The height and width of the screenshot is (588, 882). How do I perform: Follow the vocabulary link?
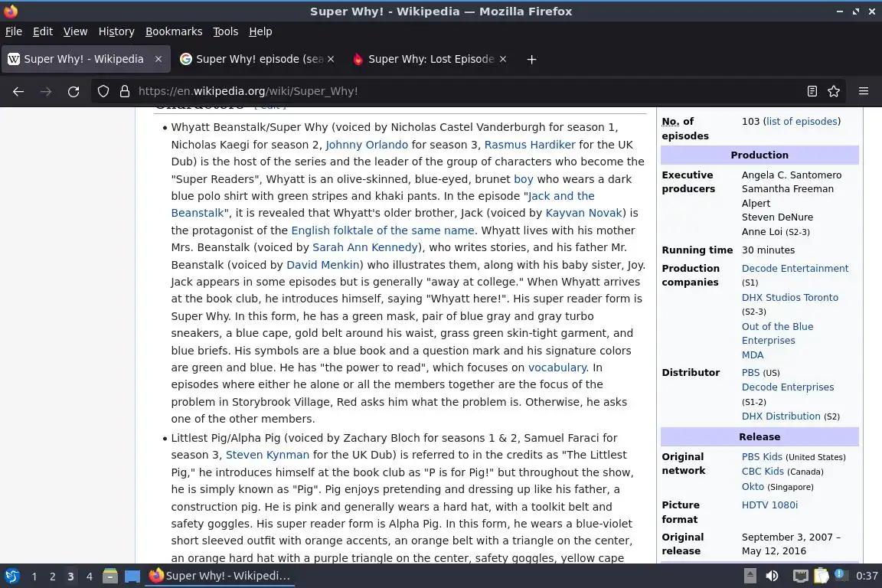[557, 367]
